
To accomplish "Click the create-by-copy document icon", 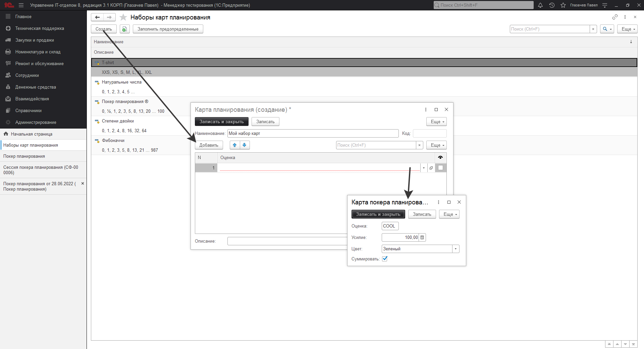I will pos(124,29).
